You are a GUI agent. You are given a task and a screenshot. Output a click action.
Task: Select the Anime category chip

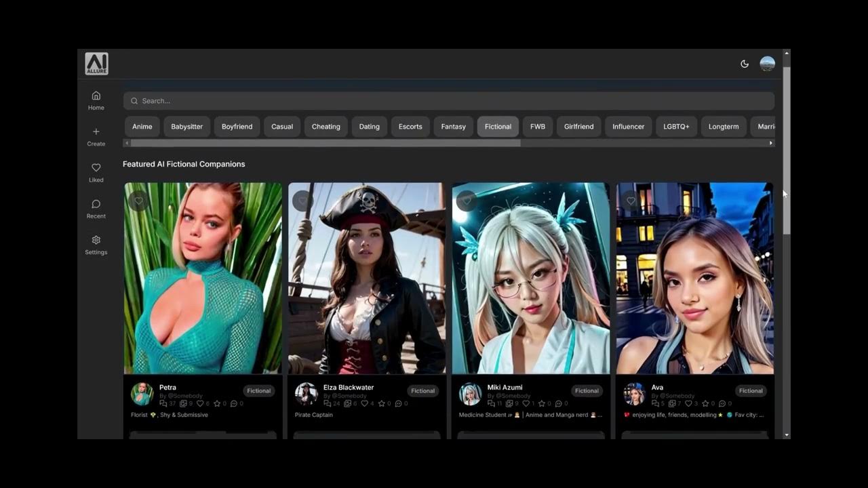pos(142,126)
